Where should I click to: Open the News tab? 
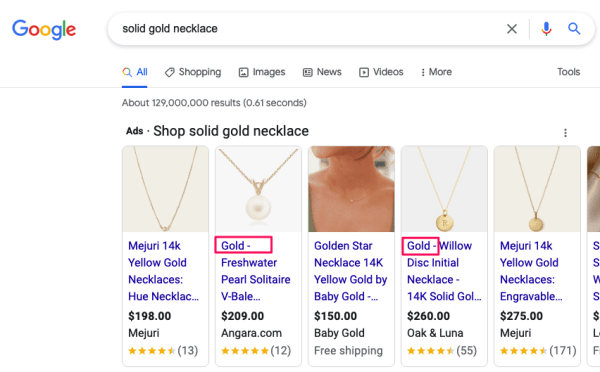[x=322, y=72]
